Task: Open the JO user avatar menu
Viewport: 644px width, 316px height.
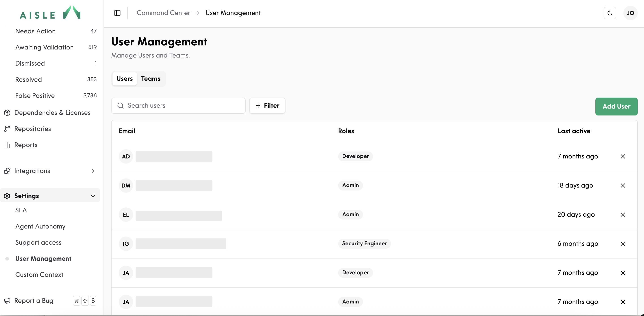Action: (630, 13)
